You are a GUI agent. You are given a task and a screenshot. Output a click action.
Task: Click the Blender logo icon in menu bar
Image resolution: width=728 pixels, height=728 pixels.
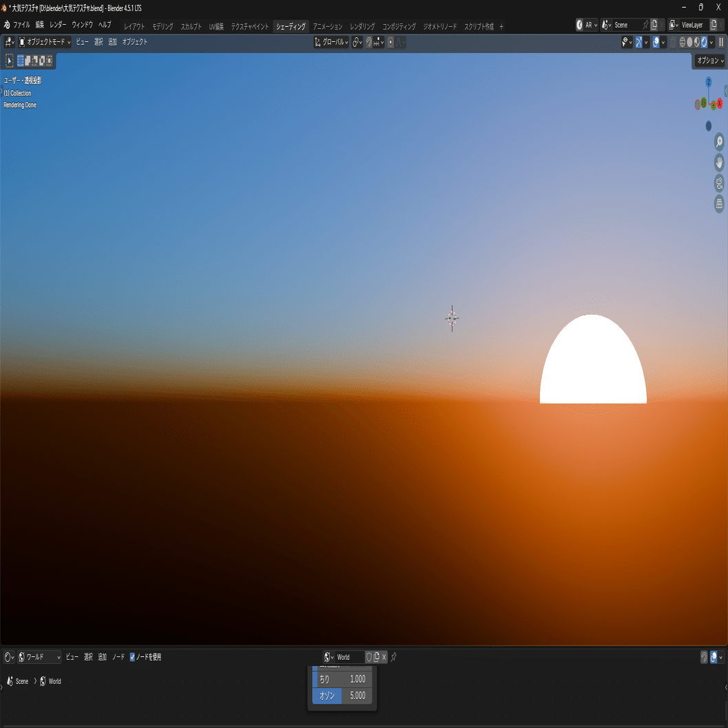coord(6,25)
